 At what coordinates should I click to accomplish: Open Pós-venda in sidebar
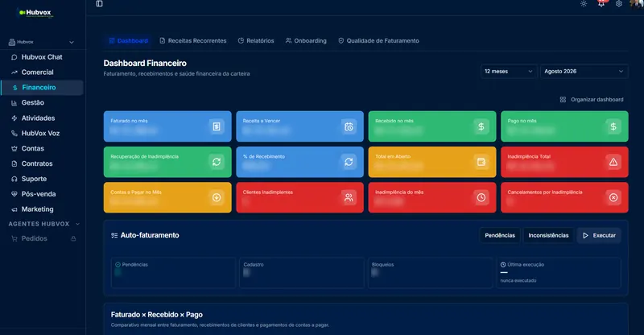tap(42, 194)
